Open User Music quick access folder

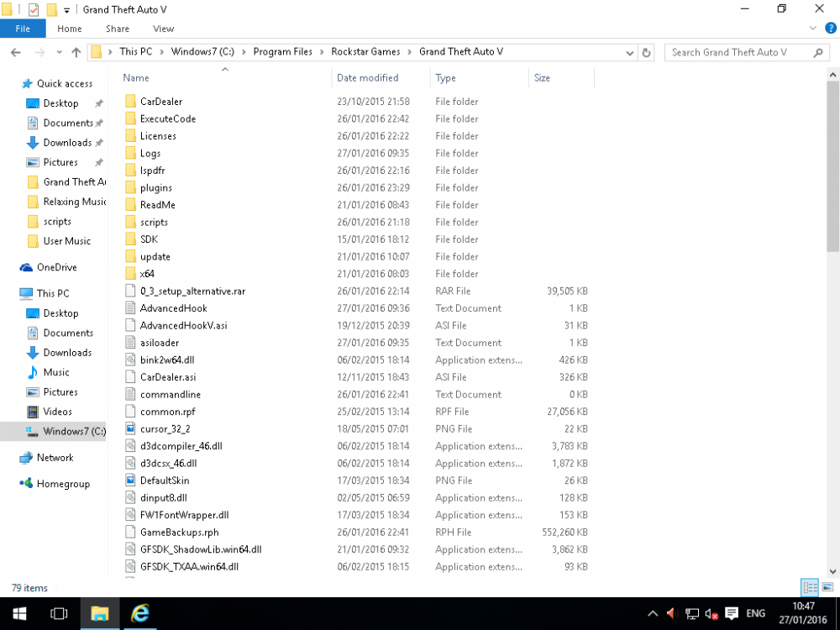[67, 241]
